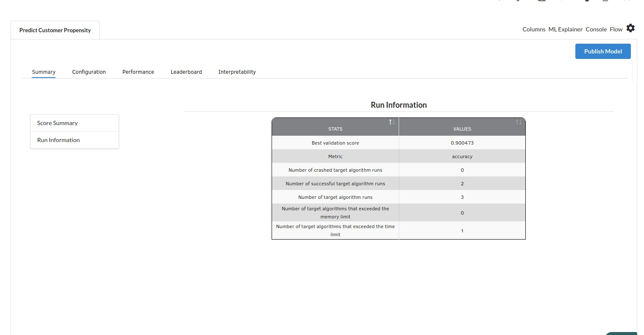Select the Predict Customer Propensity tab
This screenshot has width=644, height=335.
point(55,30)
